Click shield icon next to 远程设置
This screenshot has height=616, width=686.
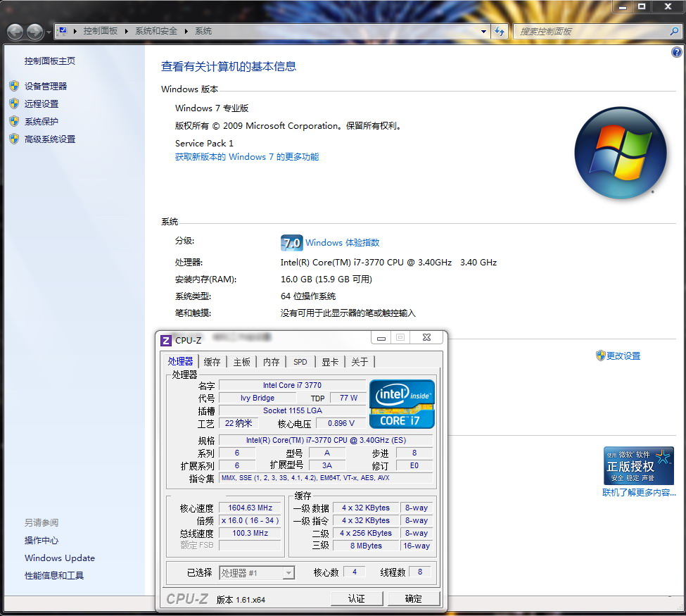14,103
